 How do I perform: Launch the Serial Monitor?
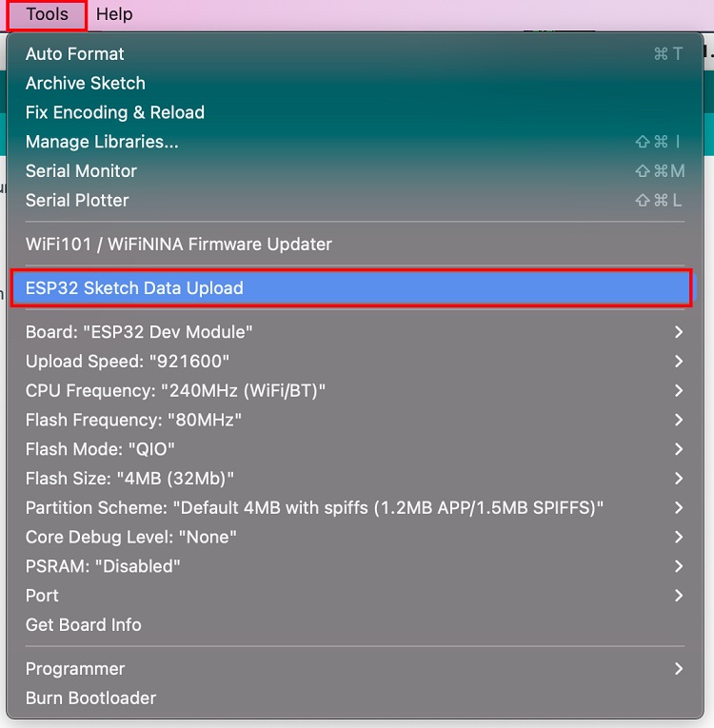pyautogui.click(x=81, y=171)
